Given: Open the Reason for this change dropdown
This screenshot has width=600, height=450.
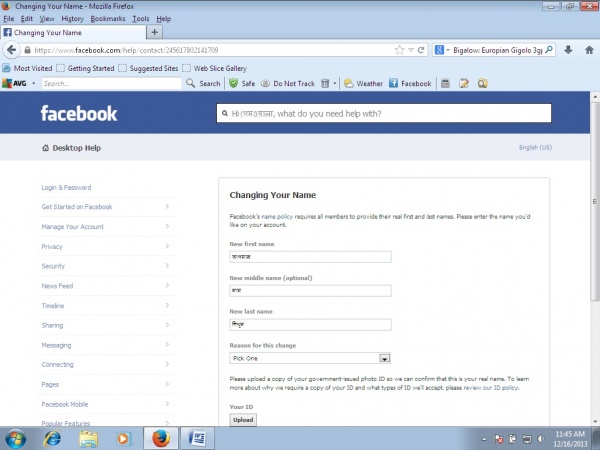Looking at the screenshot, I should click(310, 358).
